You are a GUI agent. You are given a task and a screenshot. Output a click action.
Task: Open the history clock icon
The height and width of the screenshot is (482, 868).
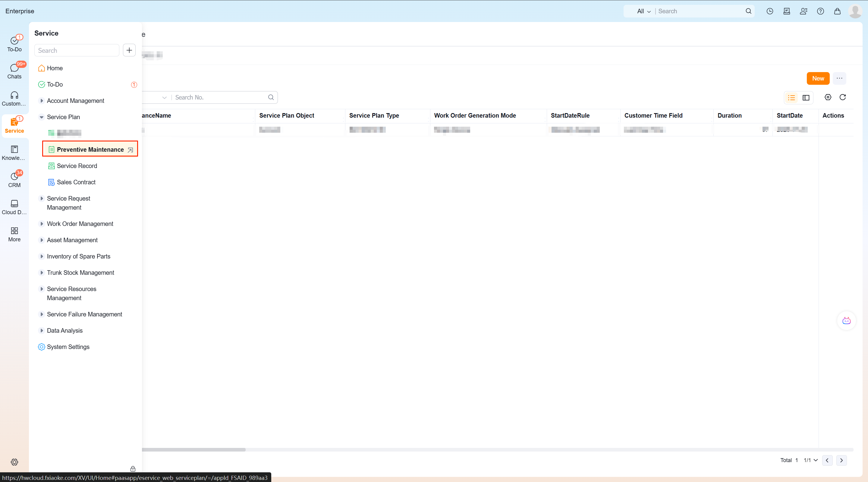tap(770, 11)
